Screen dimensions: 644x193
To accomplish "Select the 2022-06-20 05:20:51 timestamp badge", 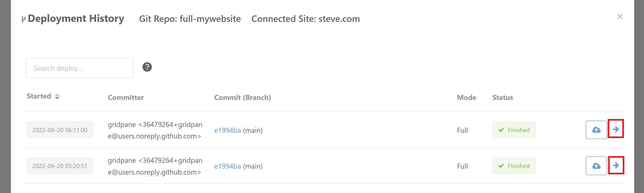I will [60, 166].
